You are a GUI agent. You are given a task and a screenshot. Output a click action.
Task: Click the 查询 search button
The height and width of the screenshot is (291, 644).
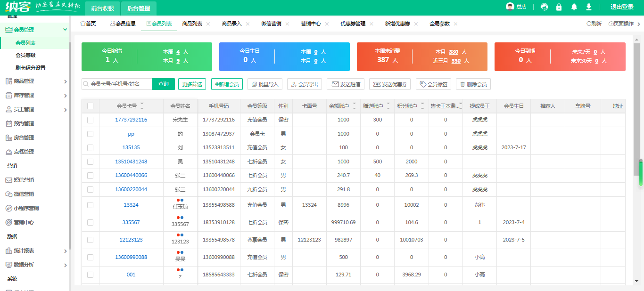[163, 84]
